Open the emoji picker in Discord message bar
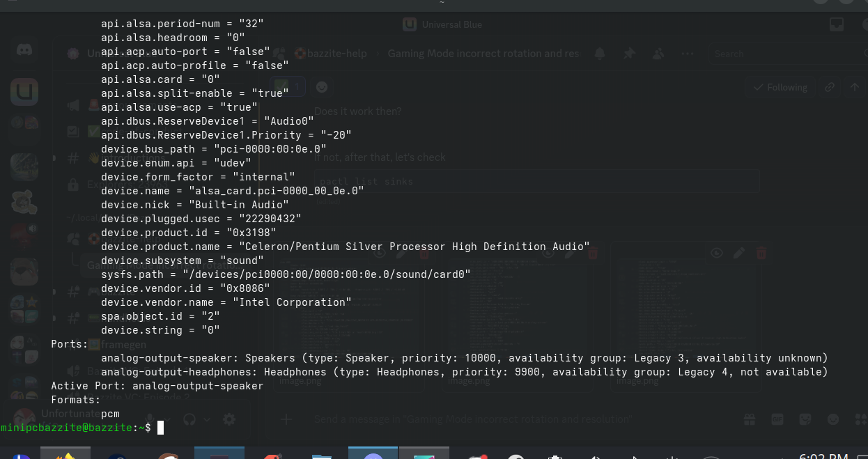The width and height of the screenshot is (868, 459). (833, 419)
